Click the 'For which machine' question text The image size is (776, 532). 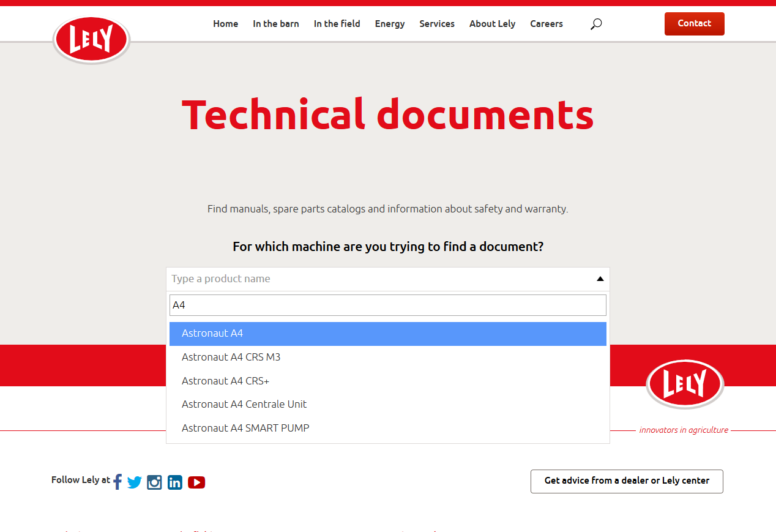click(388, 247)
